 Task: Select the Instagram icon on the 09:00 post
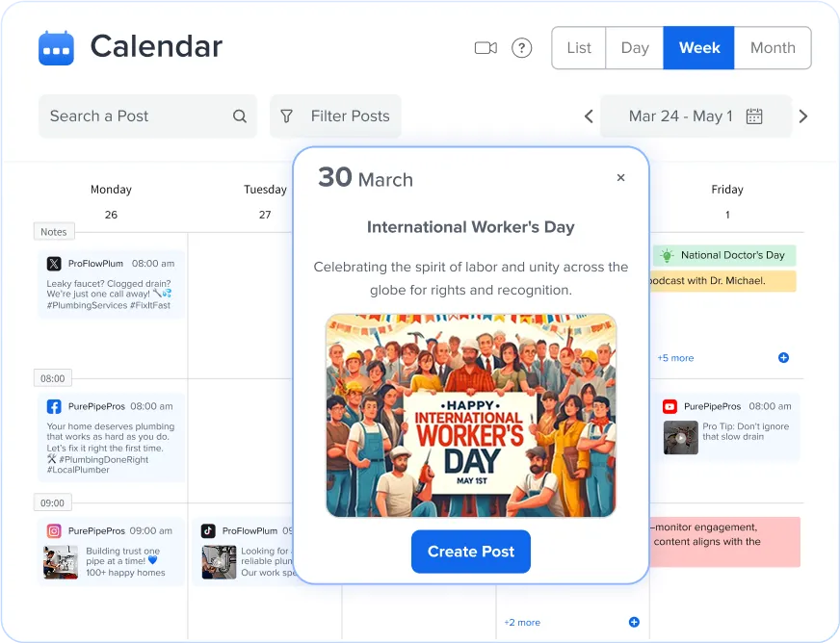(54, 530)
